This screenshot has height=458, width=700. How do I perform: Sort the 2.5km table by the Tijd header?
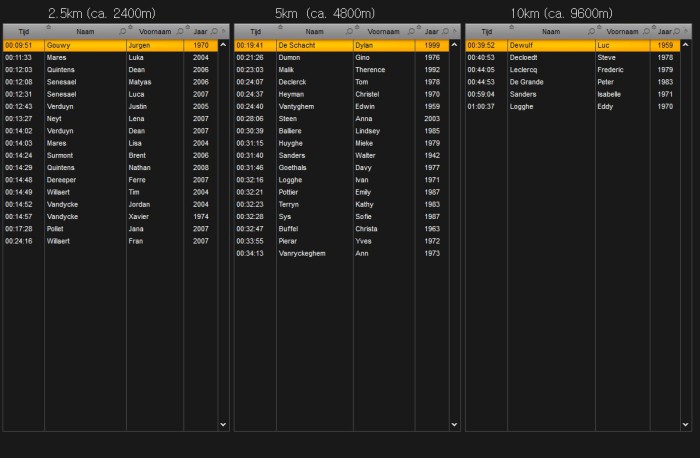[23, 33]
